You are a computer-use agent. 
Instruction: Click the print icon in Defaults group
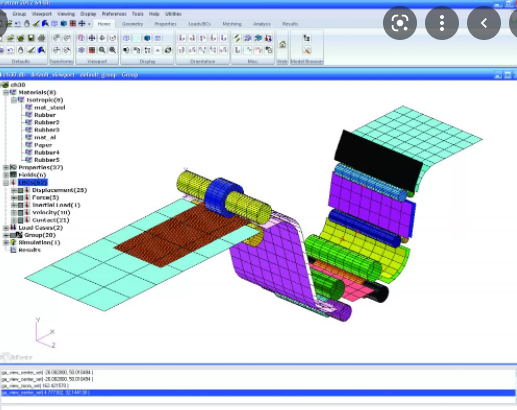tap(41, 38)
